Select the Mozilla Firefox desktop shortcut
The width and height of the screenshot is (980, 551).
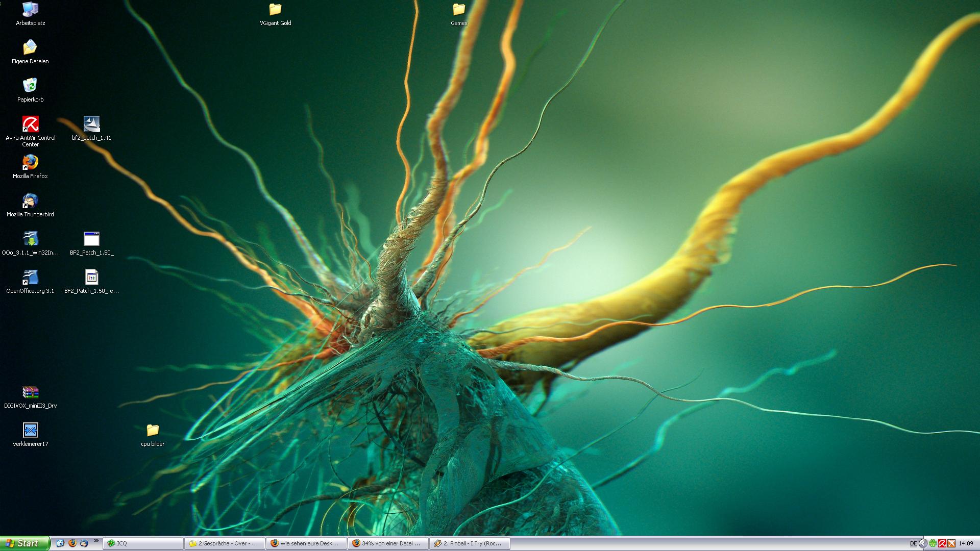click(30, 163)
